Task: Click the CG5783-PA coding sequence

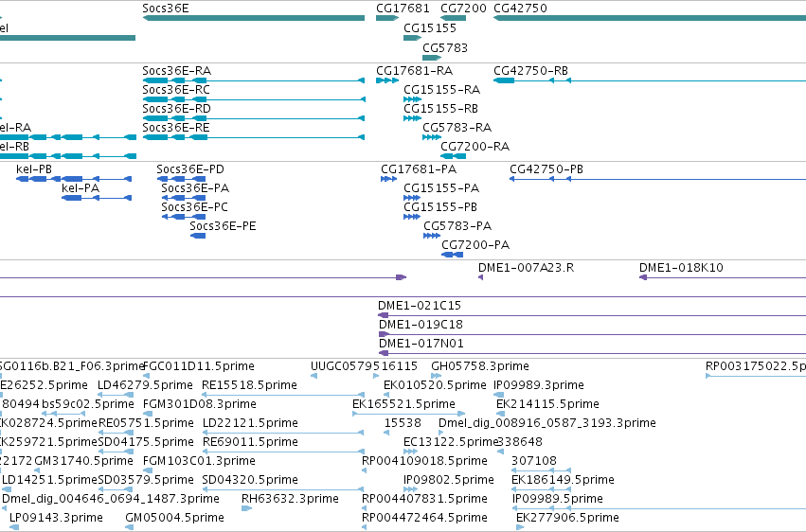Action: pyautogui.click(x=432, y=236)
